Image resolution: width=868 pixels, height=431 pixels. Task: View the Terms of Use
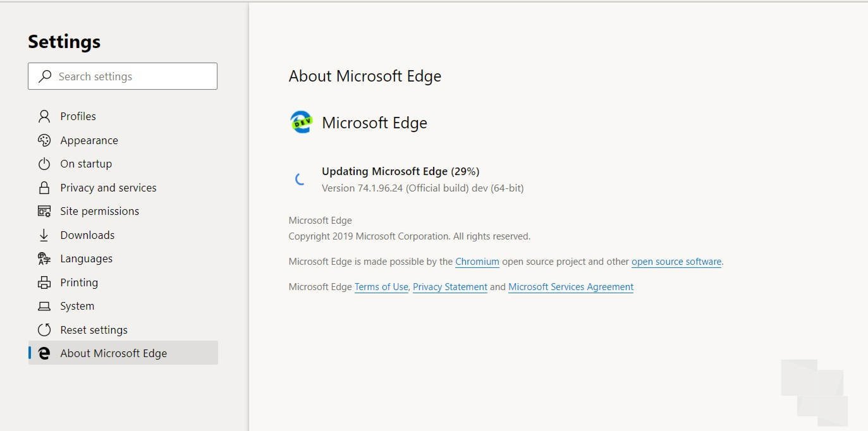tap(381, 286)
